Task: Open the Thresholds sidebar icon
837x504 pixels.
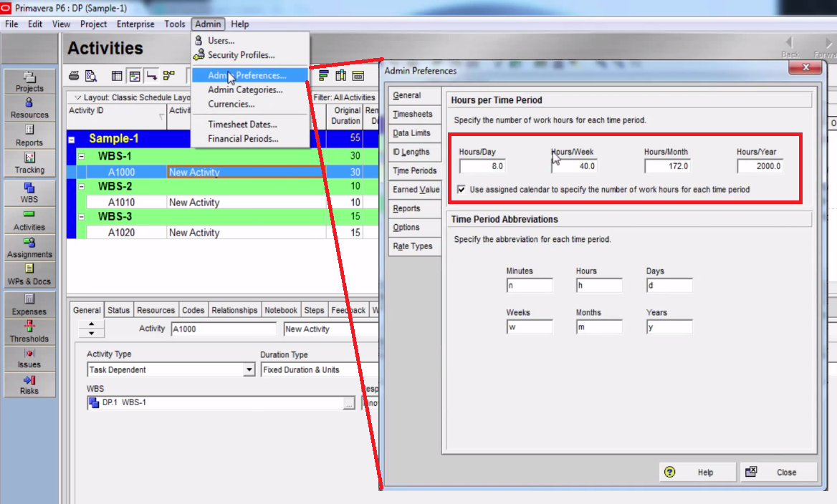Action: tap(29, 331)
